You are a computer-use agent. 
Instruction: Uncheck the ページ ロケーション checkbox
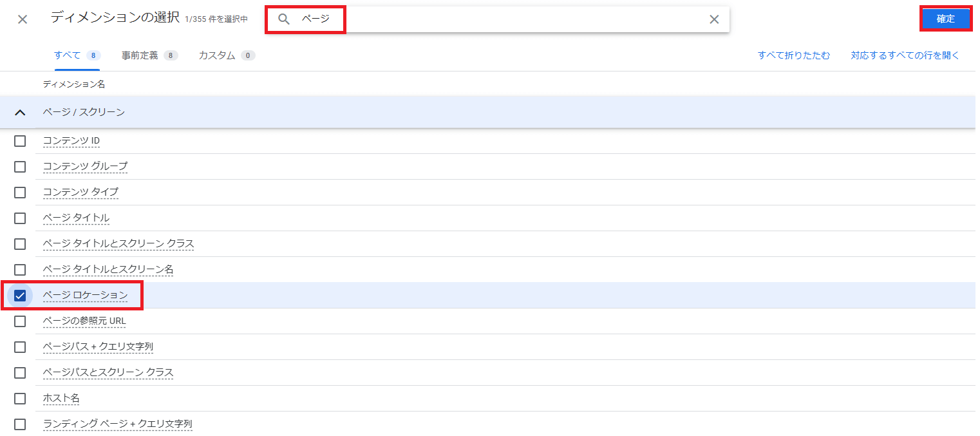pyautogui.click(x=20, y=296)
